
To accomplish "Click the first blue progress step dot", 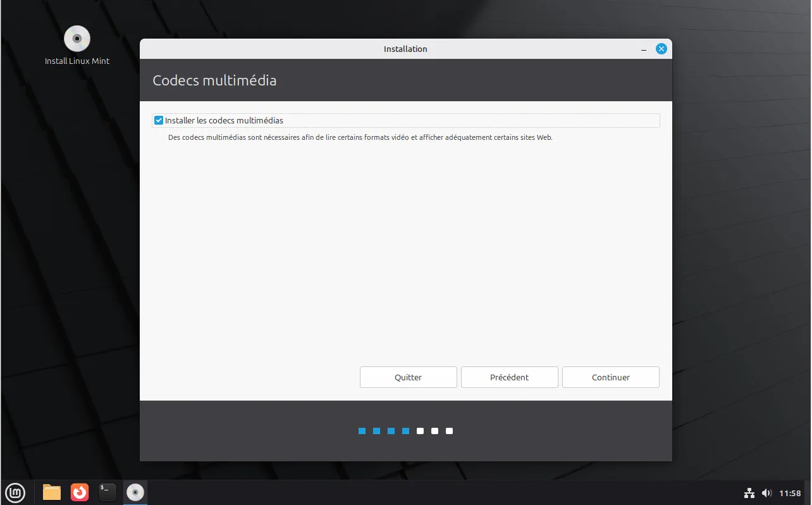I will click(362, 431).
